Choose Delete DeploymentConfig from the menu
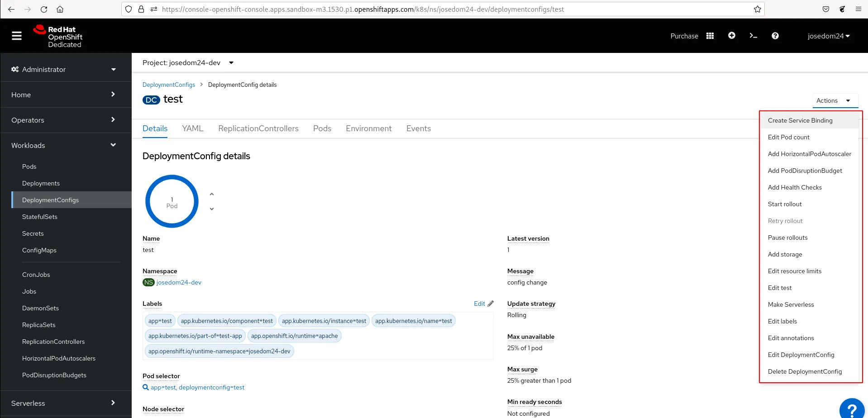868x418 pixels. [x=805, y=371]
